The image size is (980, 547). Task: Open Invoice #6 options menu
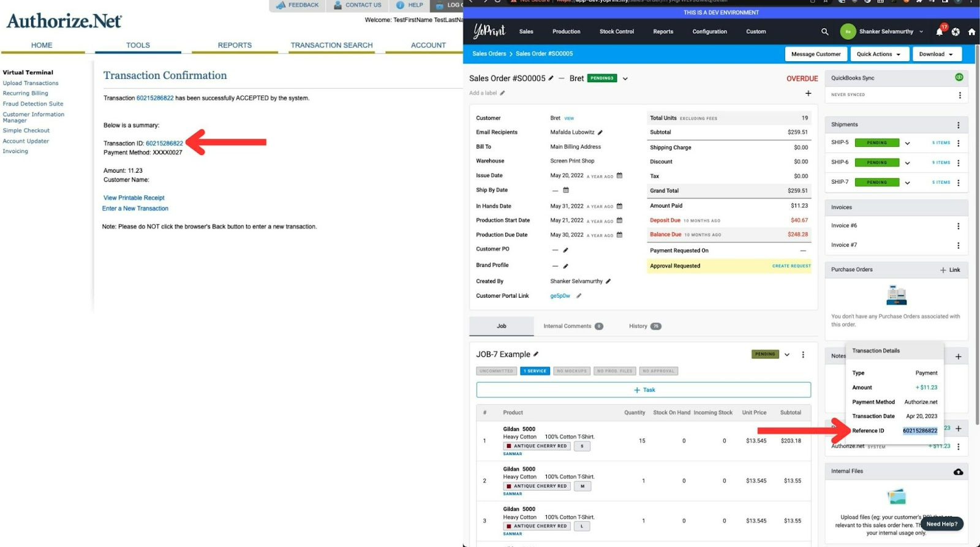pos(958,226)
